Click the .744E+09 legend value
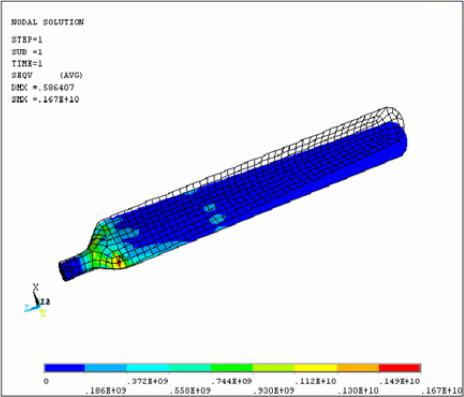The width and height of the screenshot is (464, 397). [x=231, y=381]
